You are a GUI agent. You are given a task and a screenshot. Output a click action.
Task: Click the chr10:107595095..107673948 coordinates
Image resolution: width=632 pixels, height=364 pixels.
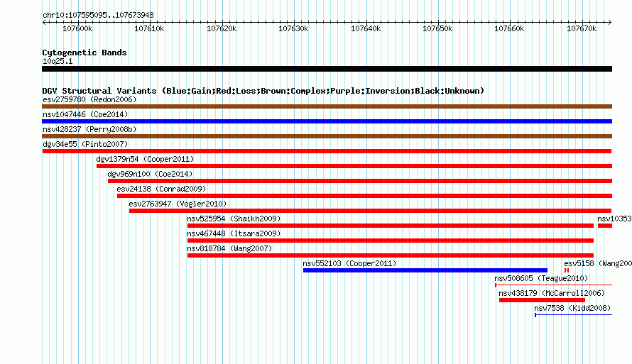[98, 16]
